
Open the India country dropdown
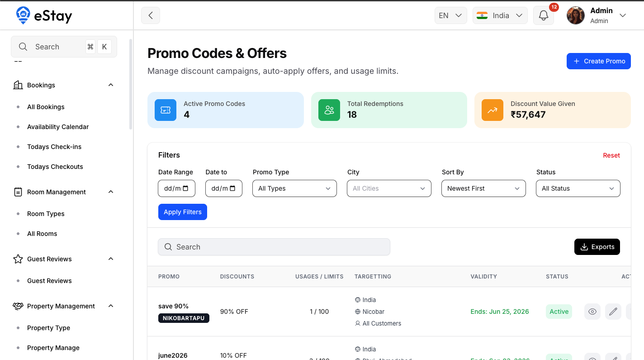tap(500, 15)
